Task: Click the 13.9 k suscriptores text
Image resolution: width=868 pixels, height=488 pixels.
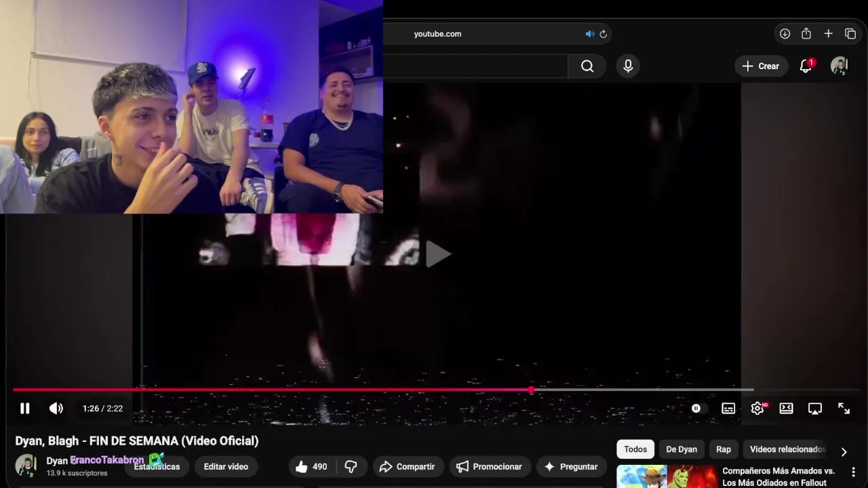Action: tap(77, 473)
